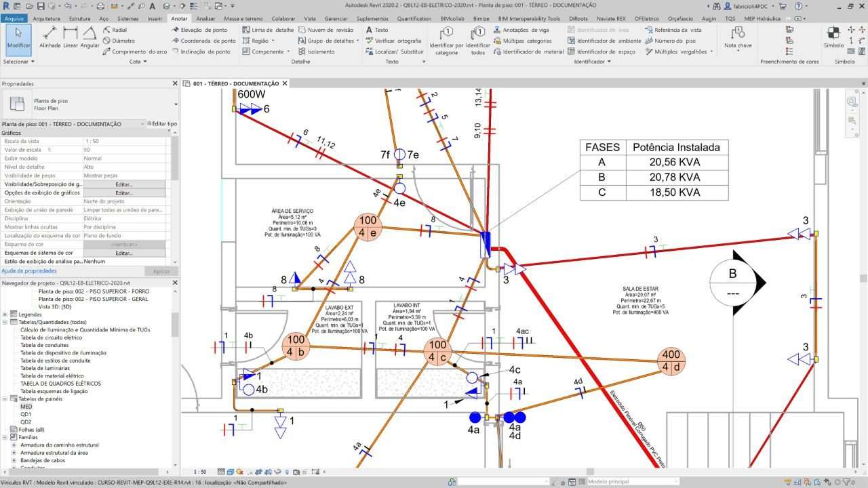
Task: Run Verificar ortografia
Action: tap(393, 41)
